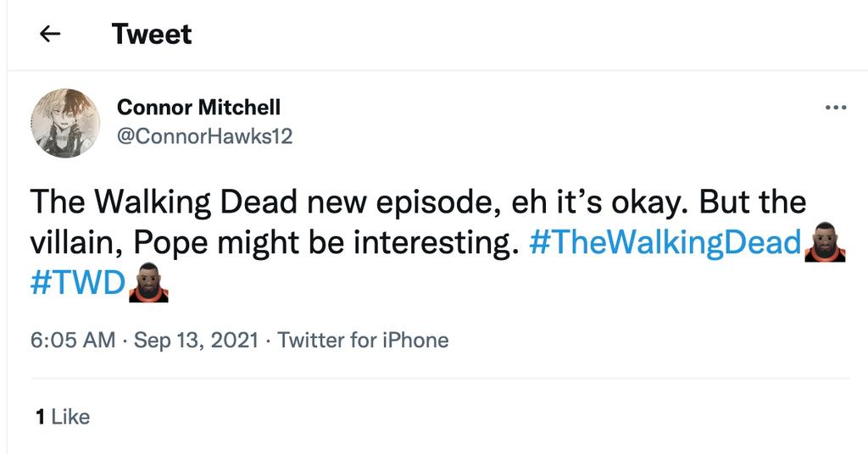The image size is (868, 454).
Task: Open the tweet's three-dot more menu
Action: click(835, 108)
